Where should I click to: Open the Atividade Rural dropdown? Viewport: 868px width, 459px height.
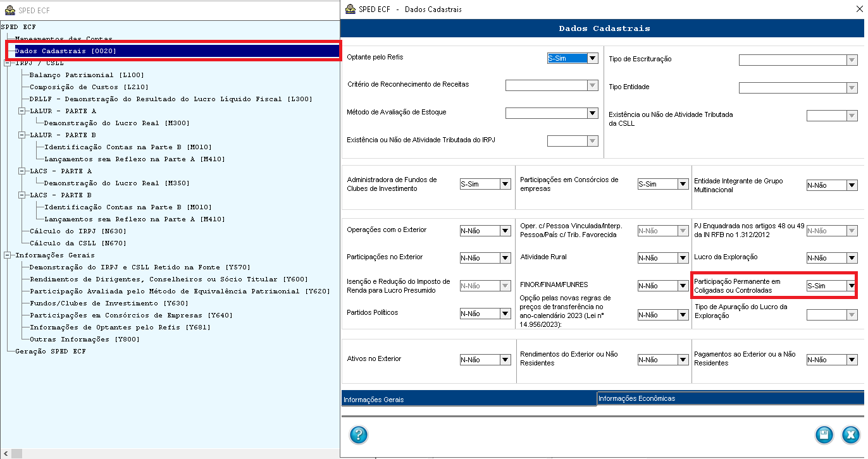click(683, 258)
